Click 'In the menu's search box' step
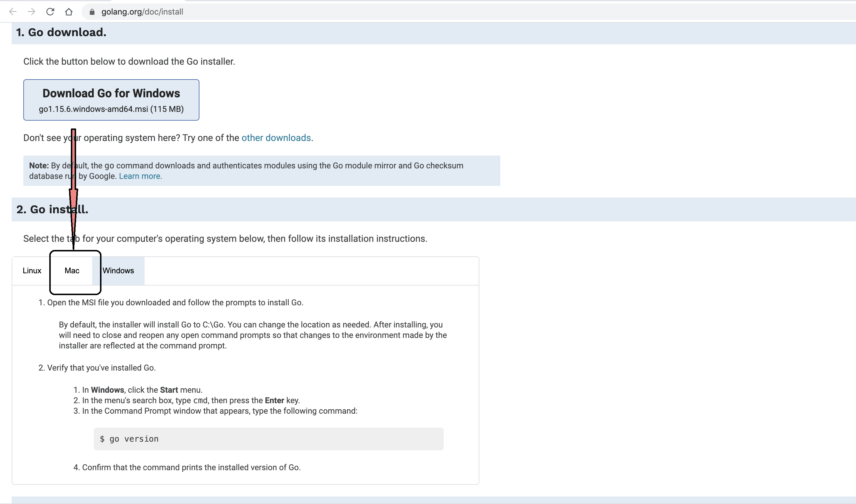Viewport: 856px width, 504px height. (191, 400)
